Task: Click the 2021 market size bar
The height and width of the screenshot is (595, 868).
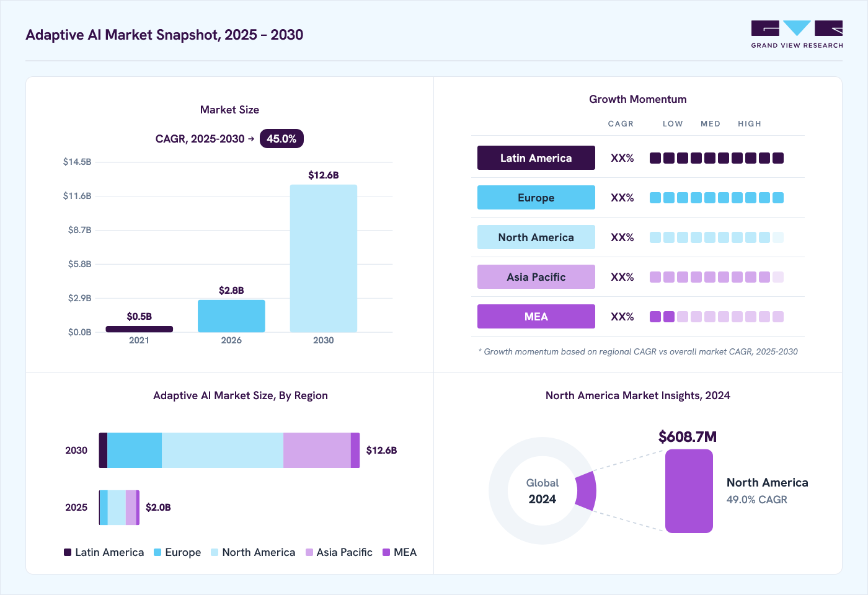Action: point(139,329)
